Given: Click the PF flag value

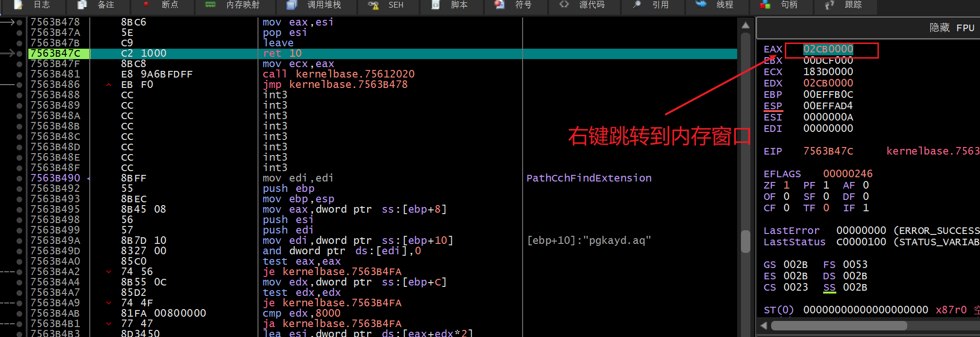Looking at the screenshot, I should click(826, 185).
